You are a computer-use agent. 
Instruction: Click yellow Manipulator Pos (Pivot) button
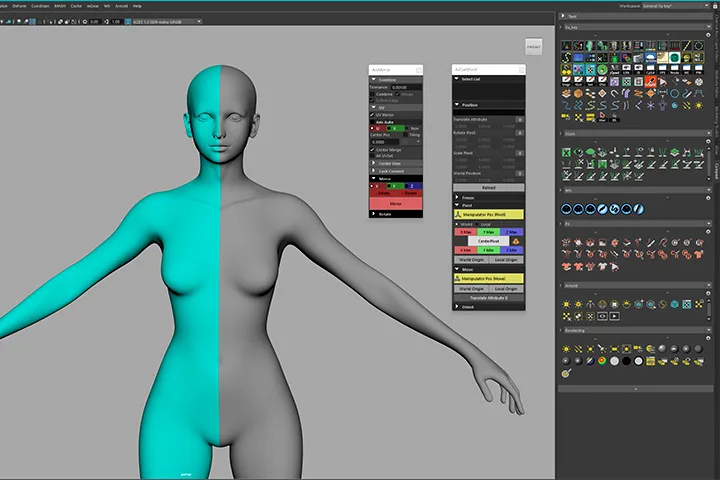489,215
